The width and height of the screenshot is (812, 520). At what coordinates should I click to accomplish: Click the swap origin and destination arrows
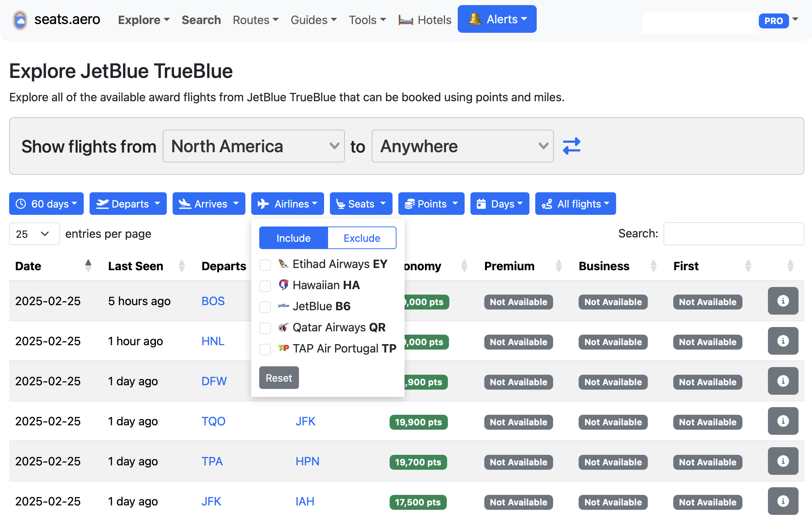pyautogui.click(x=571, y=146)
